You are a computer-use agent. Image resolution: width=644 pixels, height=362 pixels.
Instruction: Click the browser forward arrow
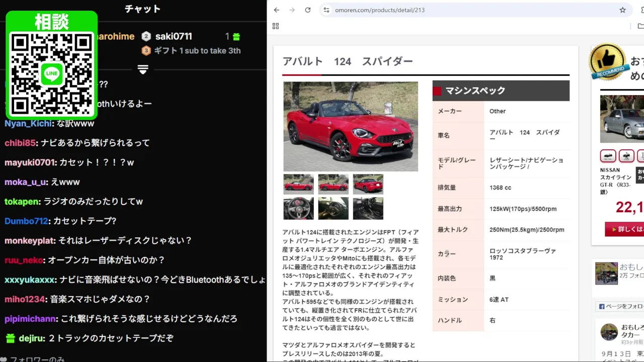click(x=292, y=10)
